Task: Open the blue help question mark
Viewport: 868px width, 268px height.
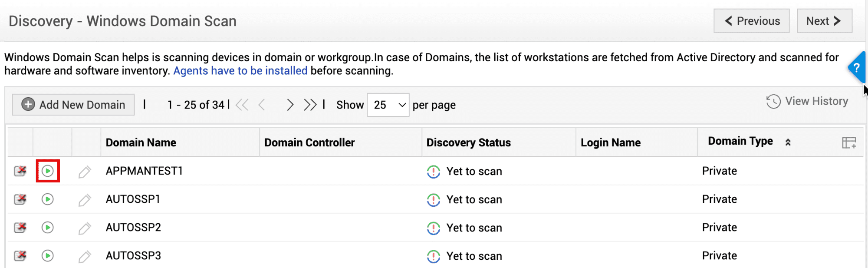Action: [856, 68]
